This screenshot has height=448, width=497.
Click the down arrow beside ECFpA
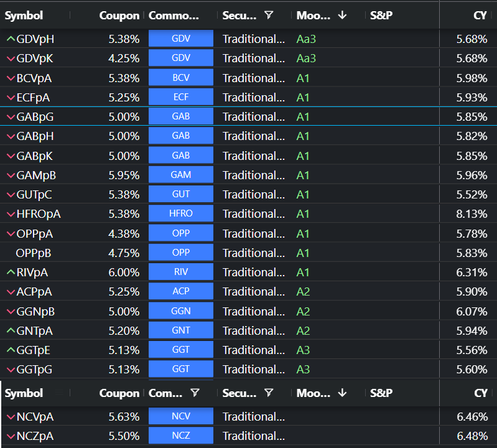click(x=11, y=98)
